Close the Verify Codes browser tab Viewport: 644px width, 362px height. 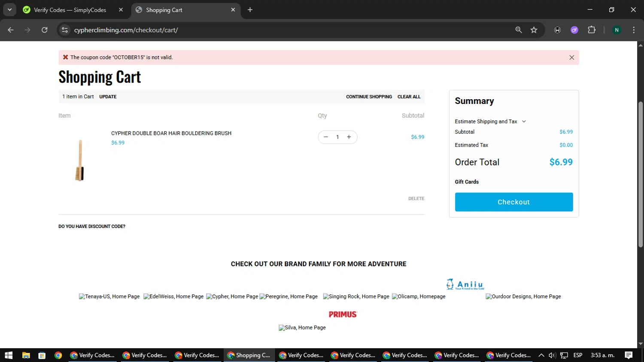point(121,10)
